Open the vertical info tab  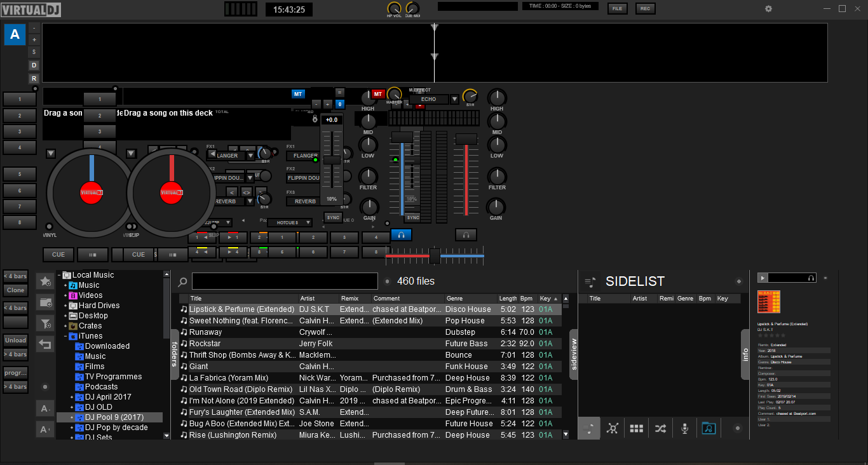click(745, 354)
